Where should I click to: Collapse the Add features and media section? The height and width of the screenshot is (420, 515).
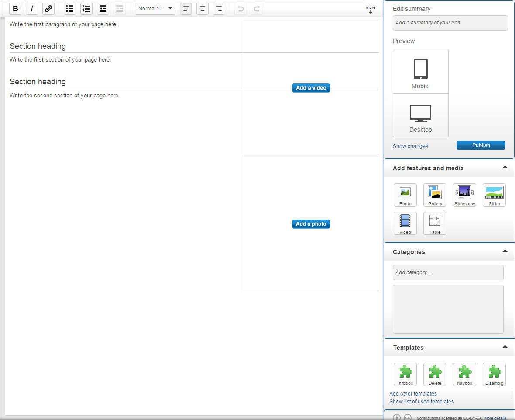coord(505,167)
